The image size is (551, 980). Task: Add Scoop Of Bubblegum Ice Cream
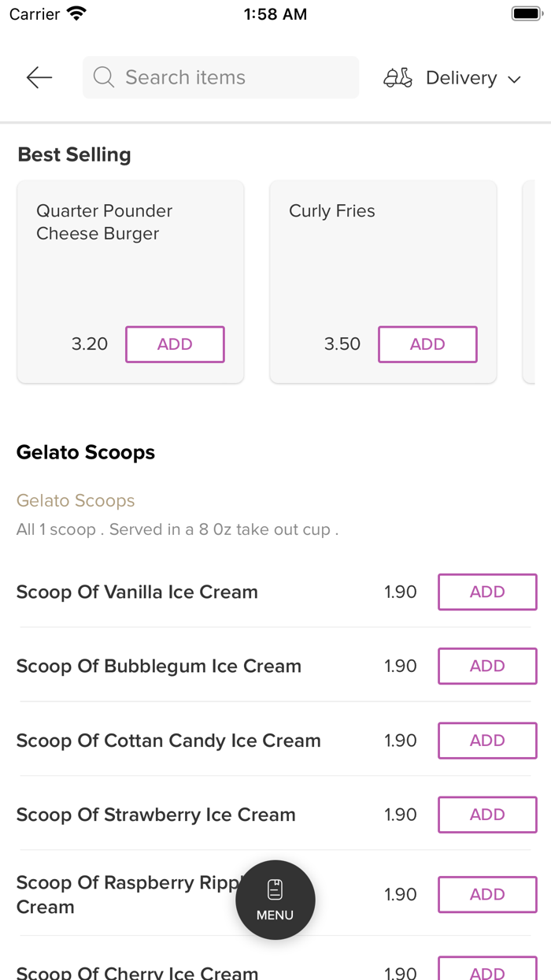487,666
